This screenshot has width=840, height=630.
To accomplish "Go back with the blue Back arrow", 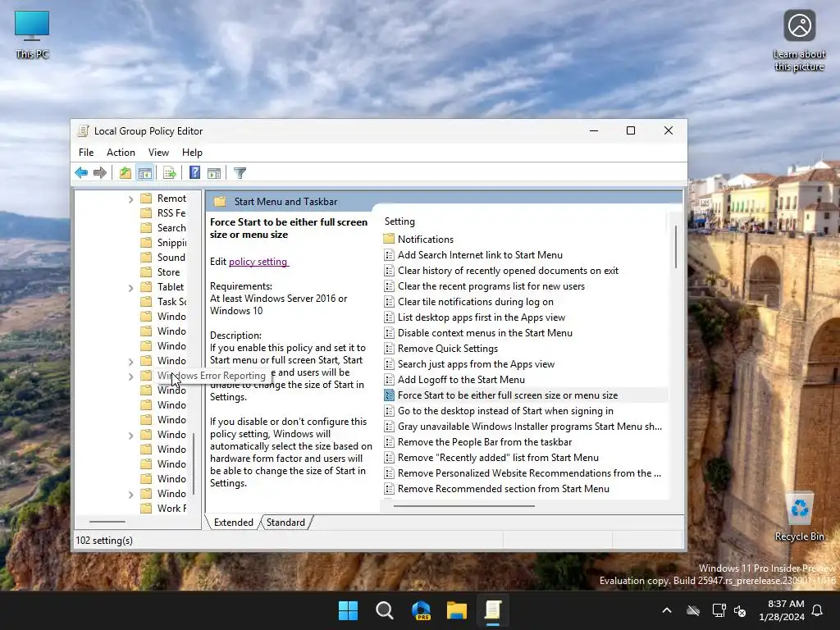I will click(81, 172).
